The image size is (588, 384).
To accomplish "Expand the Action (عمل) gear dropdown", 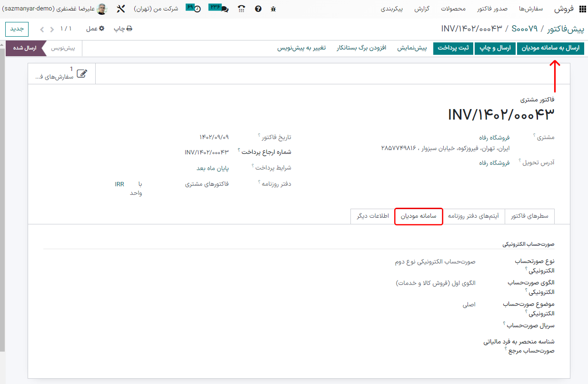I will [95, 29].
